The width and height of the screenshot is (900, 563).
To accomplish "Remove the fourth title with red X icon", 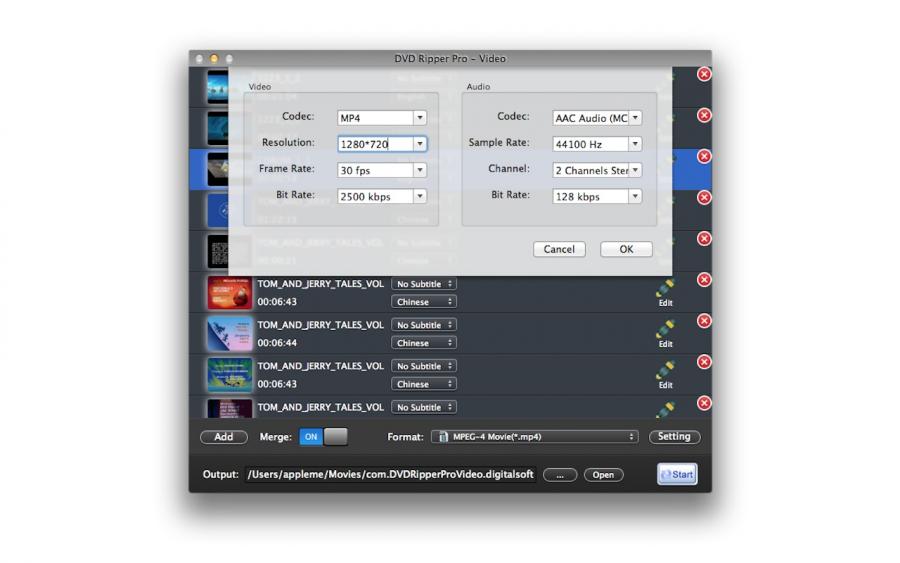I will click(704, 197).
